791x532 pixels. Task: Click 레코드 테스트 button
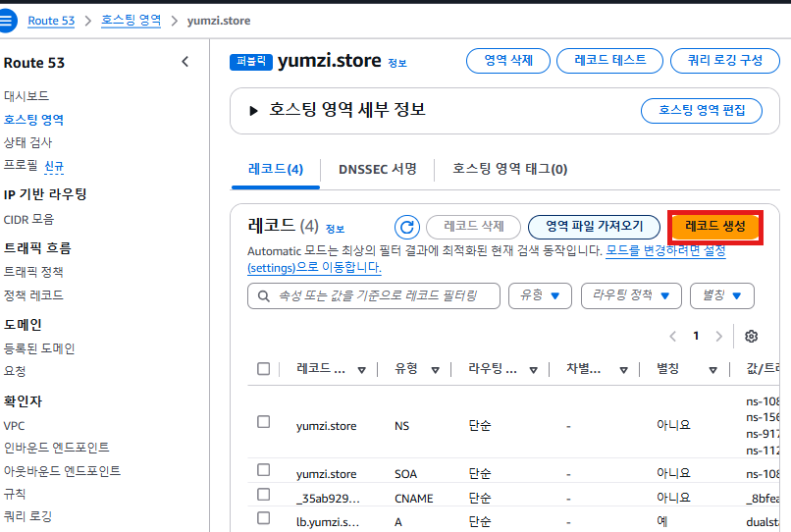click(x=609, y=61)
